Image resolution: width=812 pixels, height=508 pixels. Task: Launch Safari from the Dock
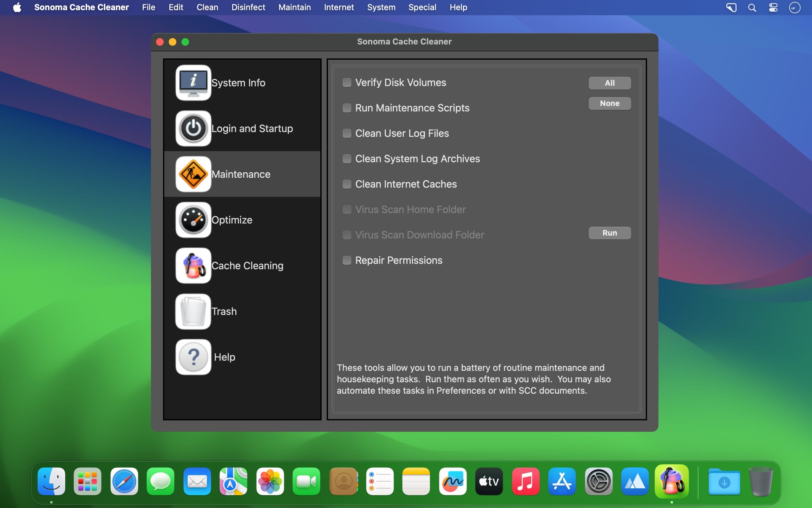point(124,481)
